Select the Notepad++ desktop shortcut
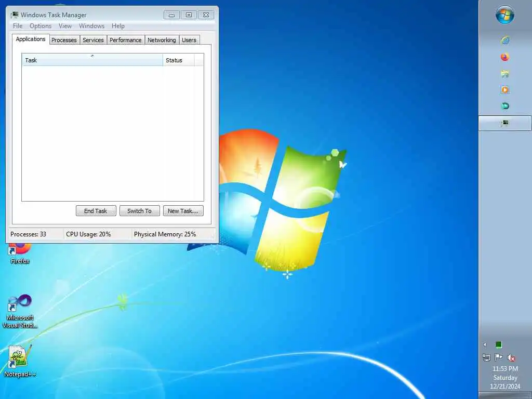 [20, 361]
